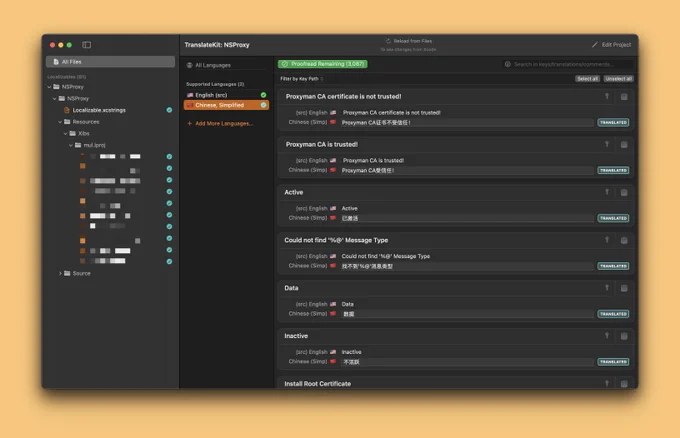
Task: Tick checkbox on 'Could not find' Message Type entry
Action: 624,241
